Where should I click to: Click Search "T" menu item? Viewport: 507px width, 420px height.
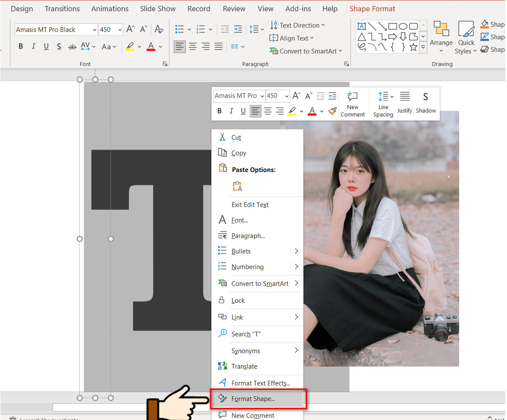click(257, 334)
